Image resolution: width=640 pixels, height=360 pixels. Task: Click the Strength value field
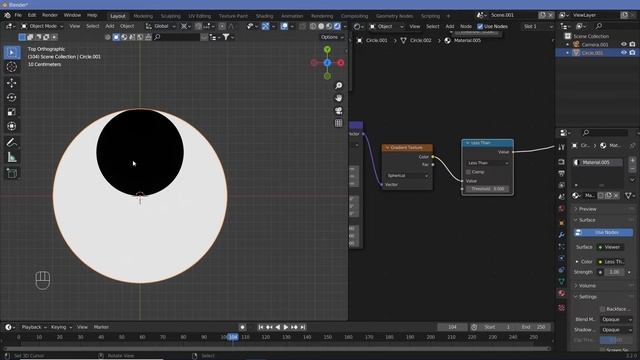click(x=614, y=272)
